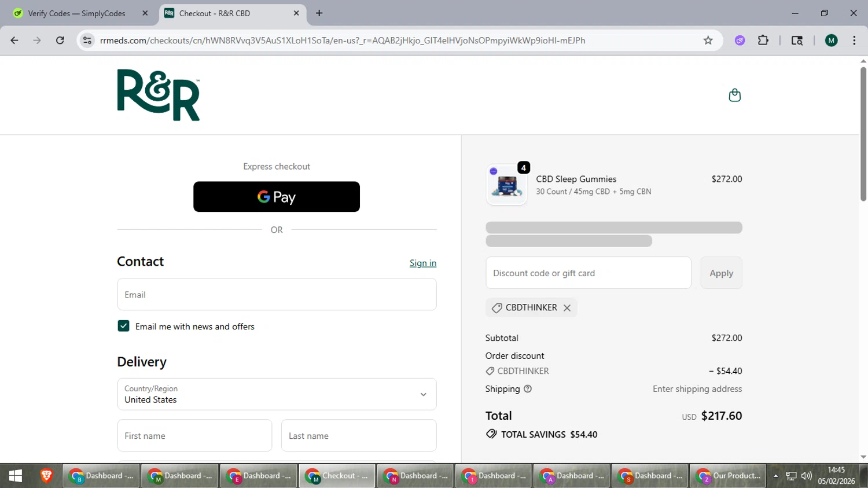Click the Enter shipping address text
Viewport: 868px width, 488px height.
(x=697, y=389)
